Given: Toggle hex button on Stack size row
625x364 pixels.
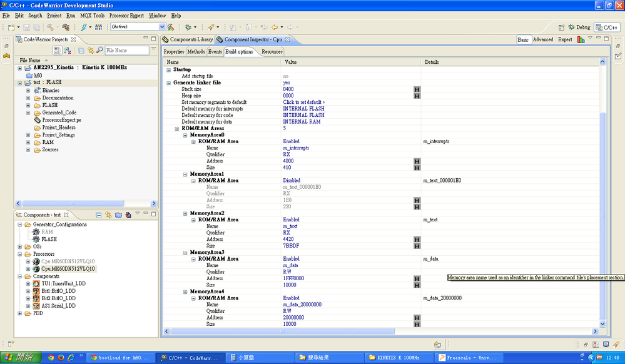Looking at the screenshot, I should click(417, 89).
